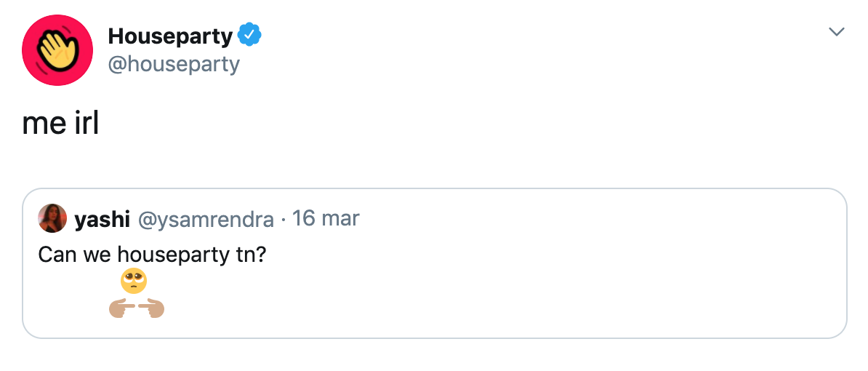Click the yashi display name
Image resolution: width=868 pixels, height=371 pixels.
[x=101, y=219]
